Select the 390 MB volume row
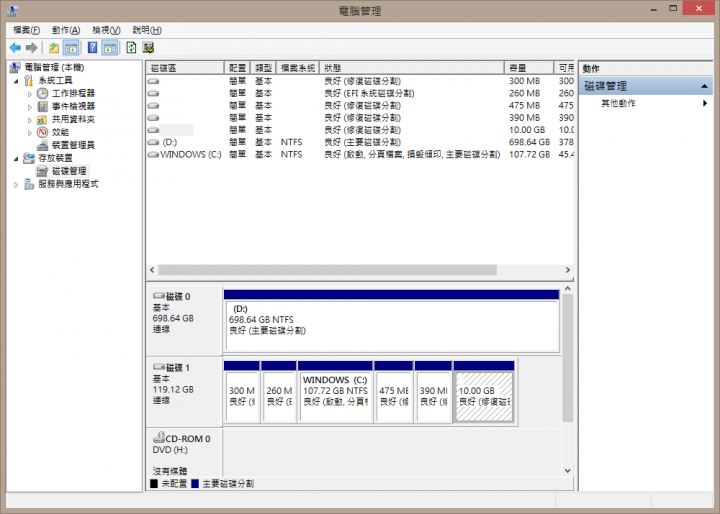The width and height of the screenshot is (720, 514). coord(360,118)
